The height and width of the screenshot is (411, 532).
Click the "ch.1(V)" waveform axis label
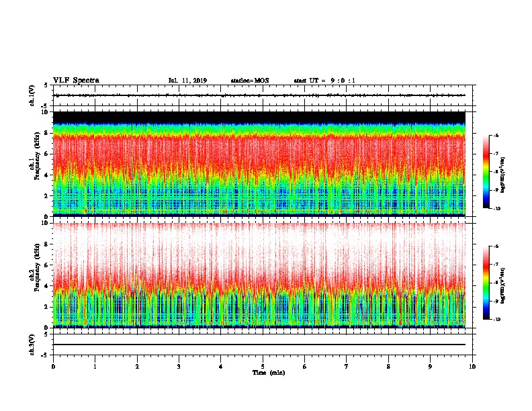[32, 95]
